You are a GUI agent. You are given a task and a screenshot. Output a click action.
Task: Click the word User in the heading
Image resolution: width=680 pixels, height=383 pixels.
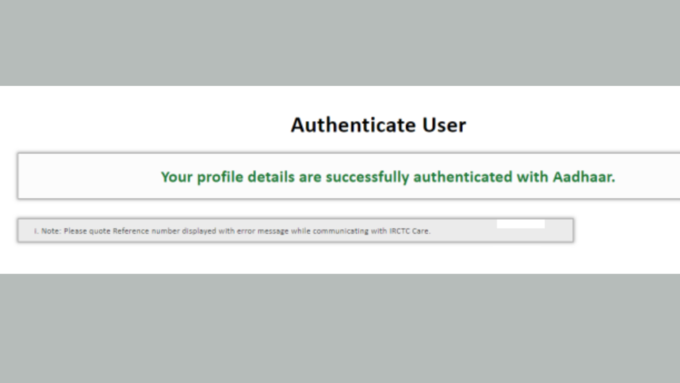tap(444, 125)
